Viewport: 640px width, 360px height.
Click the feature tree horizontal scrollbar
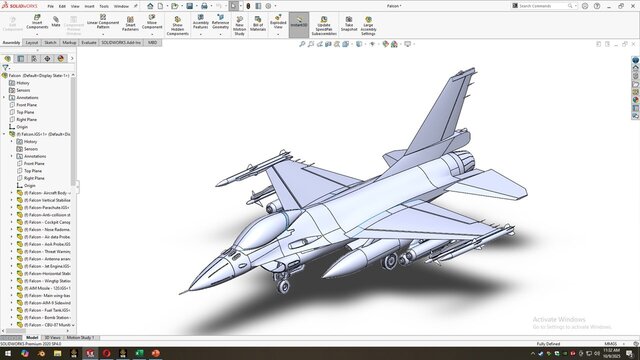click(x=16, y=331)
